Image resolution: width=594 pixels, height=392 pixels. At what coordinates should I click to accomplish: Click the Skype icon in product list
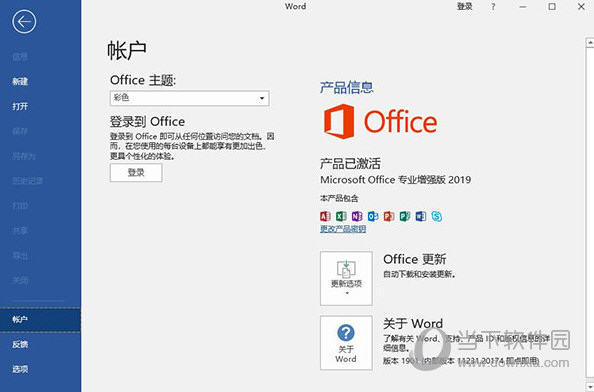(x=437, y=216)
